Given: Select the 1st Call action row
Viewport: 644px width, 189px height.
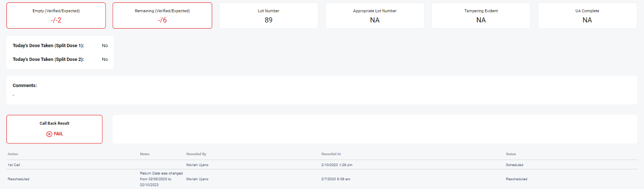Looking at the screenshot, I should coord(14,165).
